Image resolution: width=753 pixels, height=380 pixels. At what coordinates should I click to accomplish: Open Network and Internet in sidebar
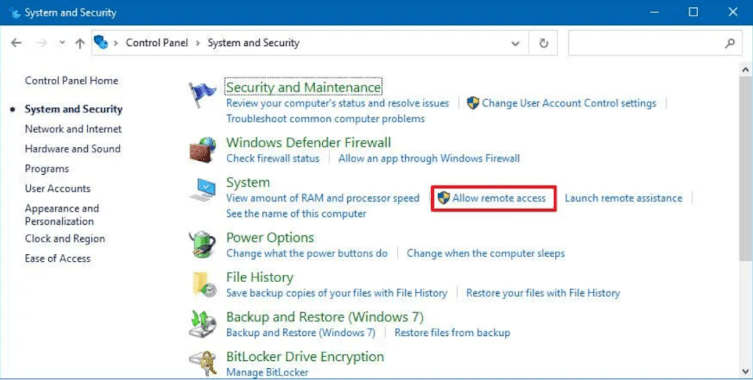pyautogui.click(x=73, y=129)
